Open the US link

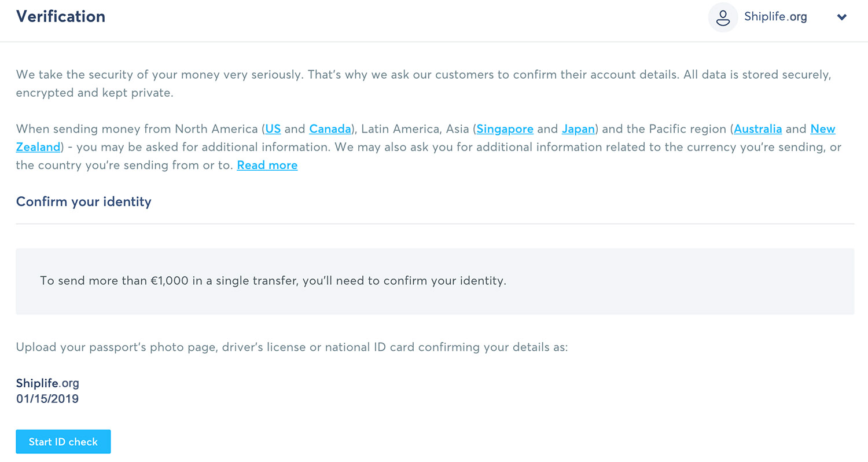[x=273, y=129]
